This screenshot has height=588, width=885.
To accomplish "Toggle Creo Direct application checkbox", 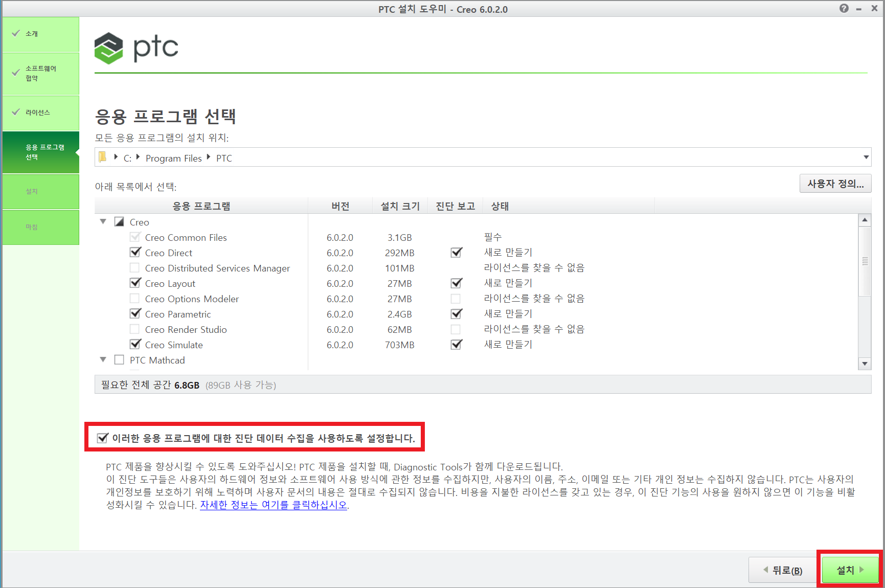I will (135, 252).
